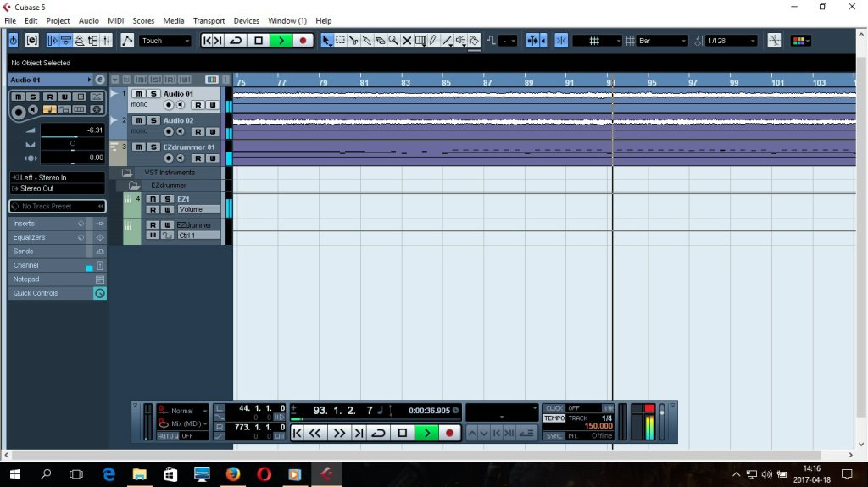This screenshot has height=487, width=868.
Task: Start playback from the top toolbar
Action: pos(281,41)
